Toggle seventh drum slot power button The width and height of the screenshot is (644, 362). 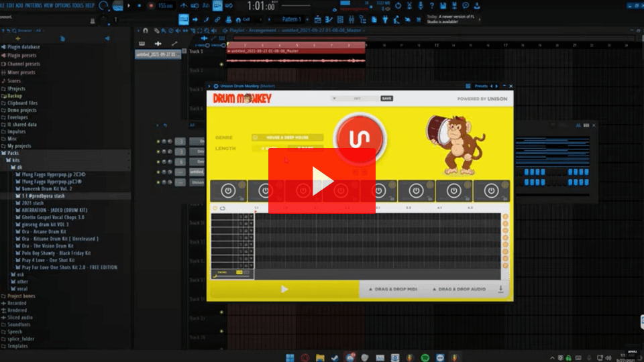pos(454,190)
